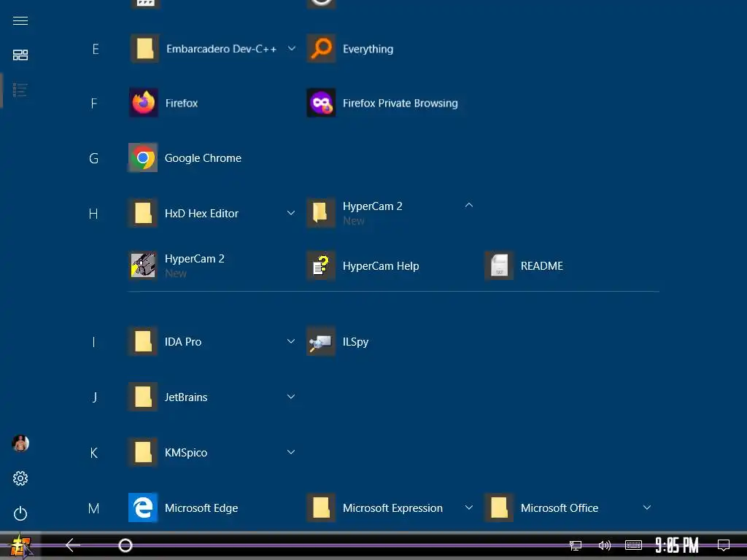Click the taskbar back arrow
The image size is (747, 560).
click(x=73, y=545)
